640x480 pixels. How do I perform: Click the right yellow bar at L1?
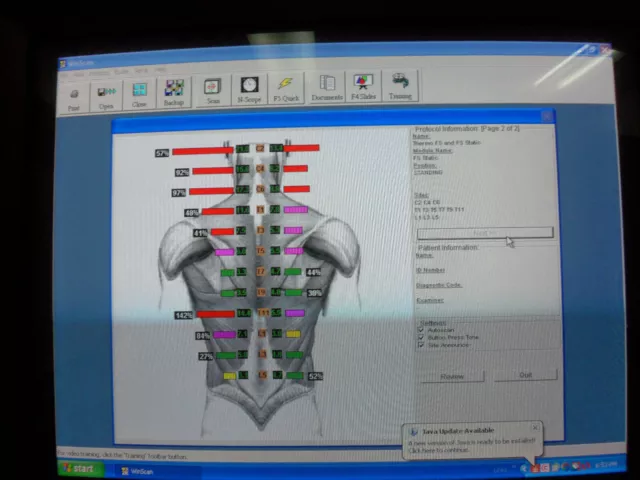coord(293,334)
